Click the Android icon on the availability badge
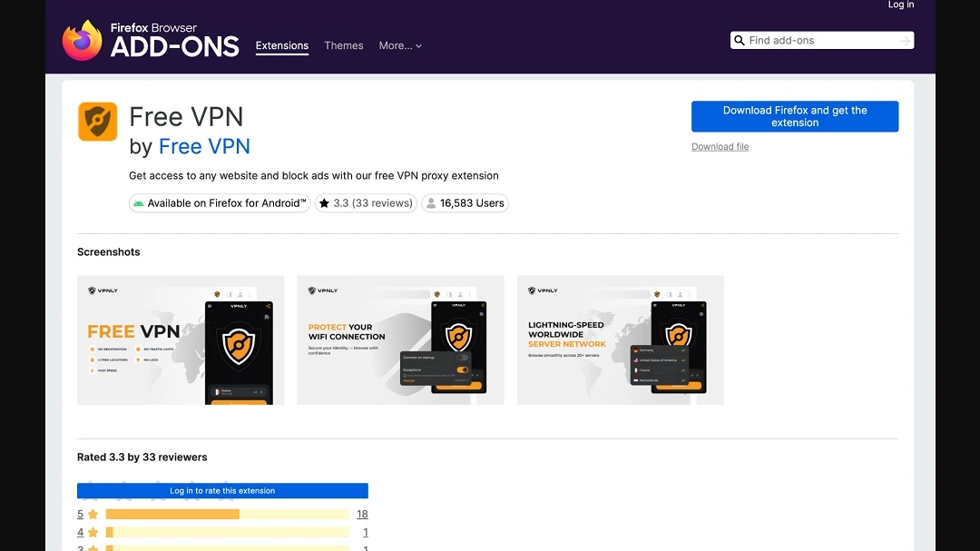The image size is (980, 551). pyautogui.click(x=139, y=203)
